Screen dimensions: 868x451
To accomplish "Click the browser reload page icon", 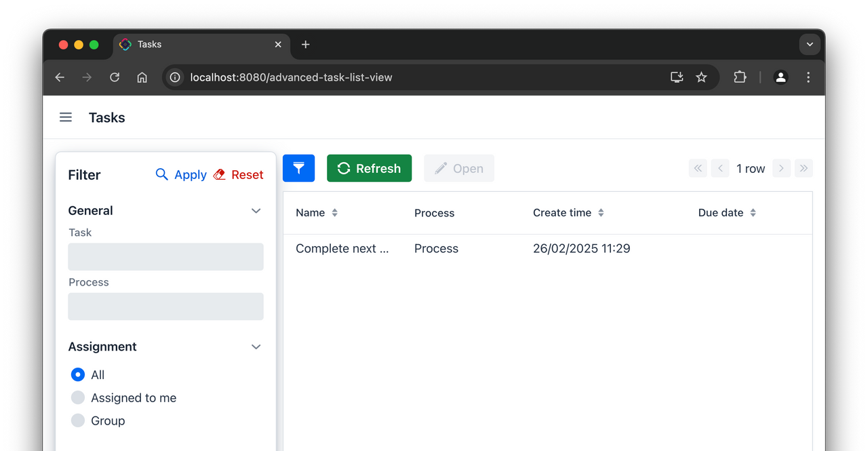I will [114, 77].
